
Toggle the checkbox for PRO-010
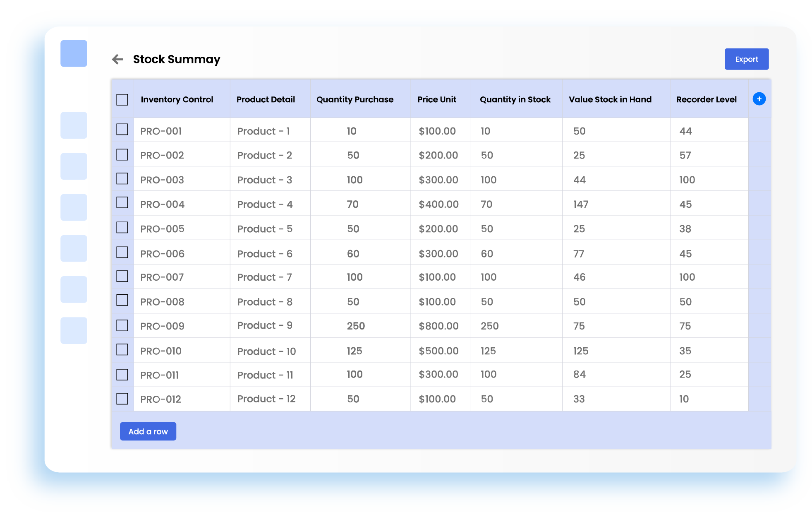pyautogui.click(x=122, y=350)
